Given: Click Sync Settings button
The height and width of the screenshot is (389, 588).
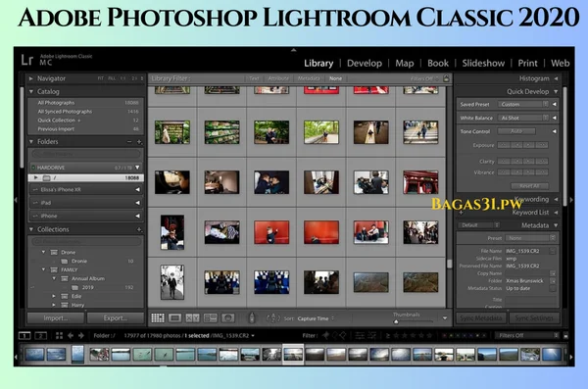Looking at the screenshot, I should 534,318.
